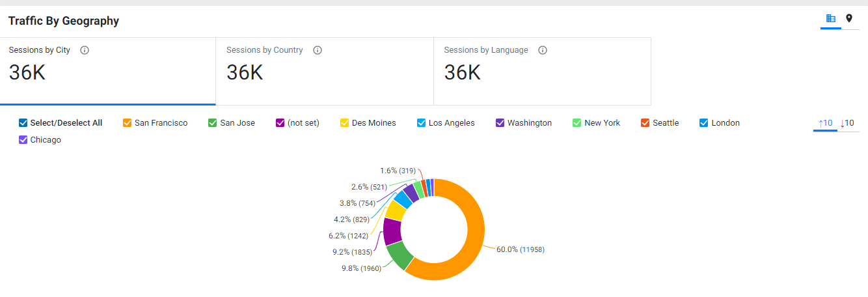Show bottom 10 with down-arrow toggle
Screen dimensions: 868x297
click(x=847, y=123)
